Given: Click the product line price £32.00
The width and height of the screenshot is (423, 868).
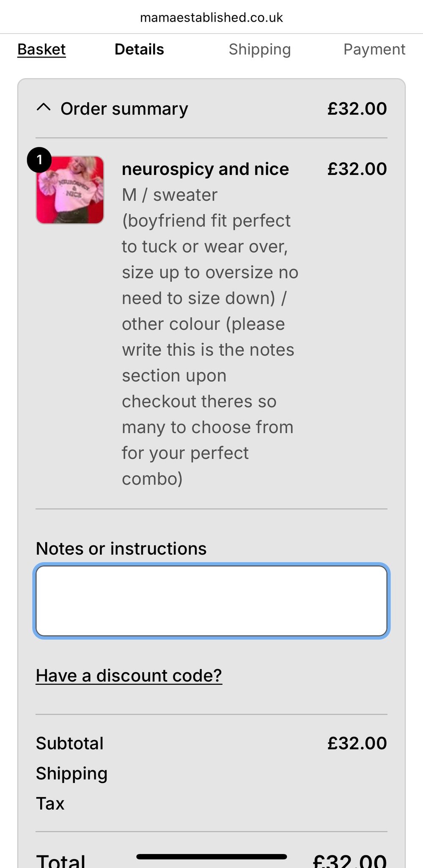Looking at the screenshot, I should pos(357,169).
